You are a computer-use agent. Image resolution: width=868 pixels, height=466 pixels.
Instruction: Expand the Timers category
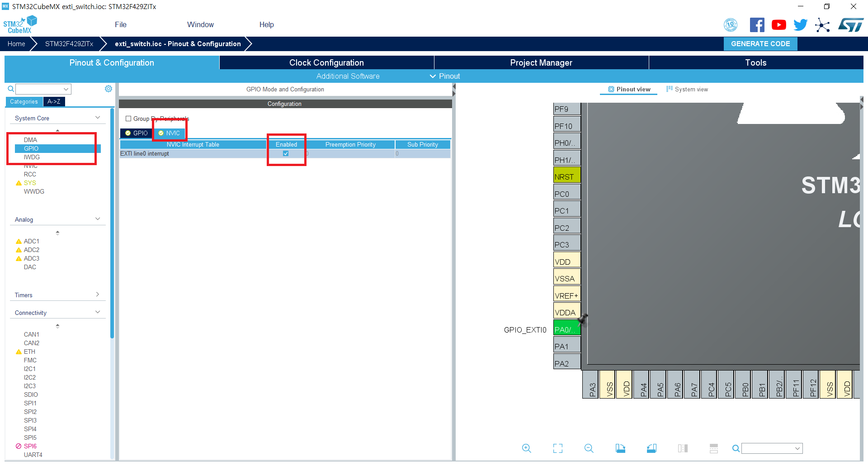pos(98,295)
